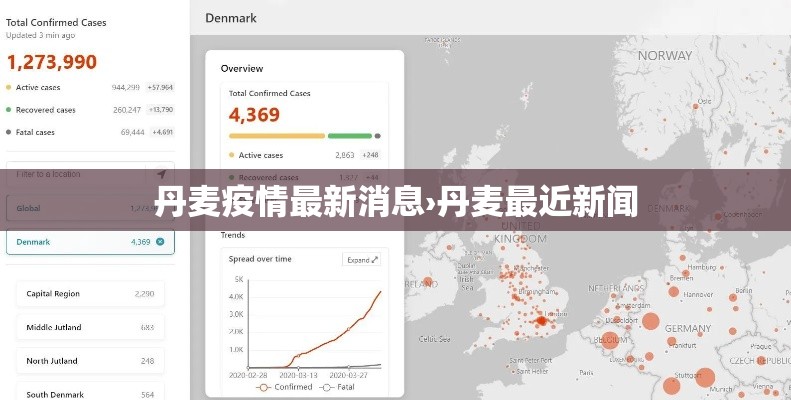Select the Global location row

pyautogui.click(x=90, y=208)
